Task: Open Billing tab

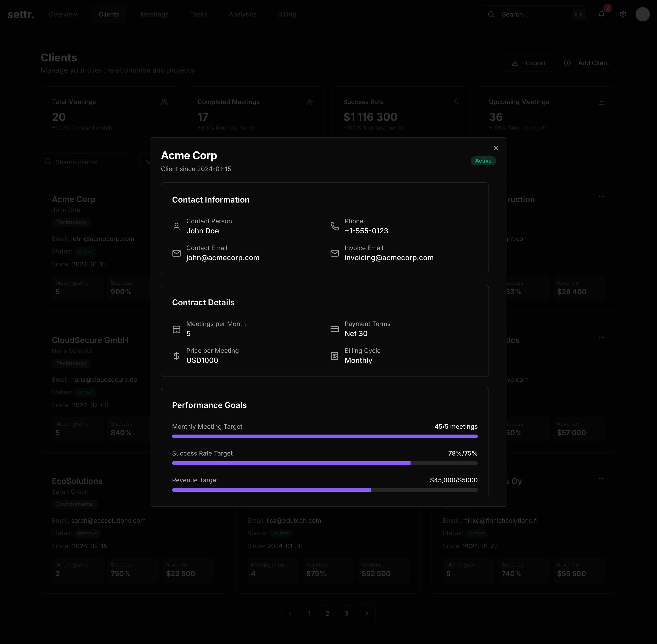Action: (287, 14)
